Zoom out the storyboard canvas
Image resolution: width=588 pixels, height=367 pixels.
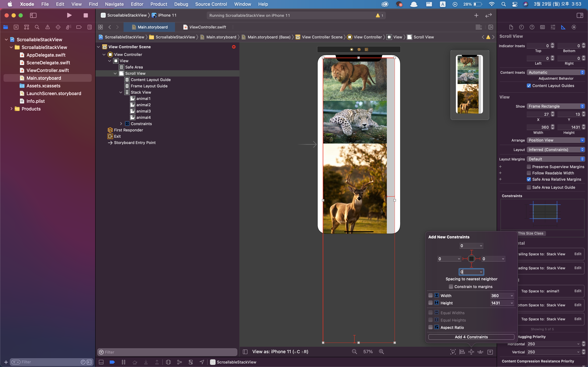[x=355, y=352]
